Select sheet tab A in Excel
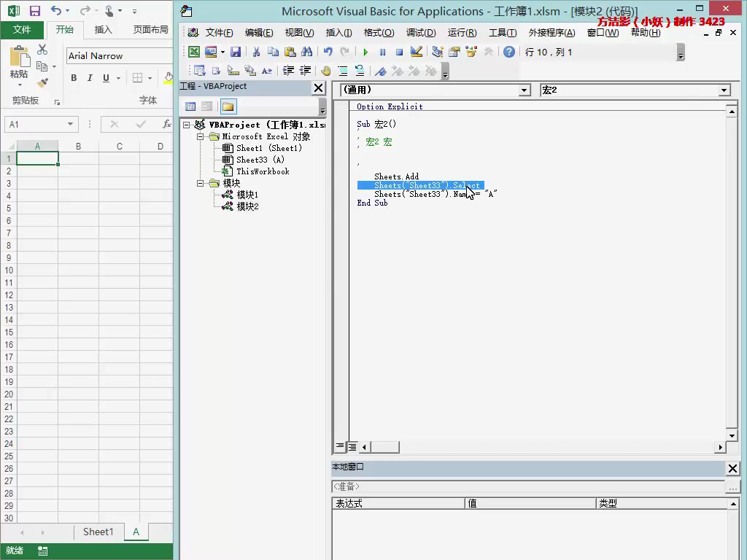Image resolution: width=747 pixels, height=560 pixels. coord(136,532)
